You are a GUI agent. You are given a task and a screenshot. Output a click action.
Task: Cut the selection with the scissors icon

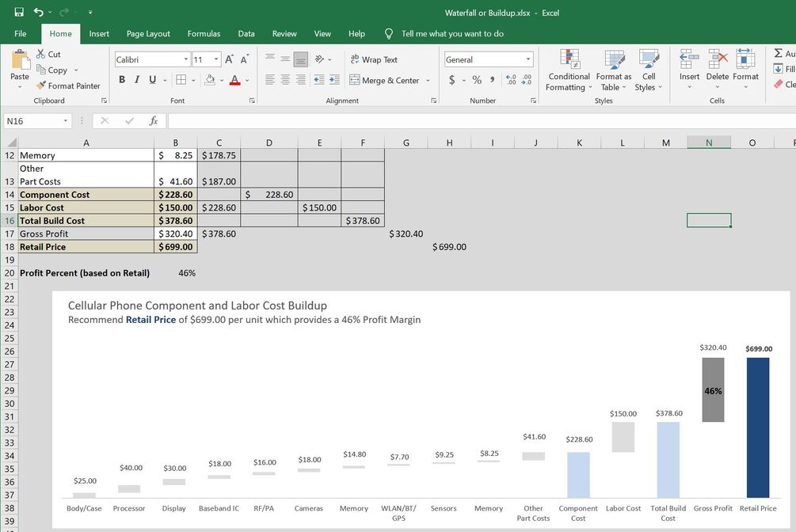click(49, 55)
